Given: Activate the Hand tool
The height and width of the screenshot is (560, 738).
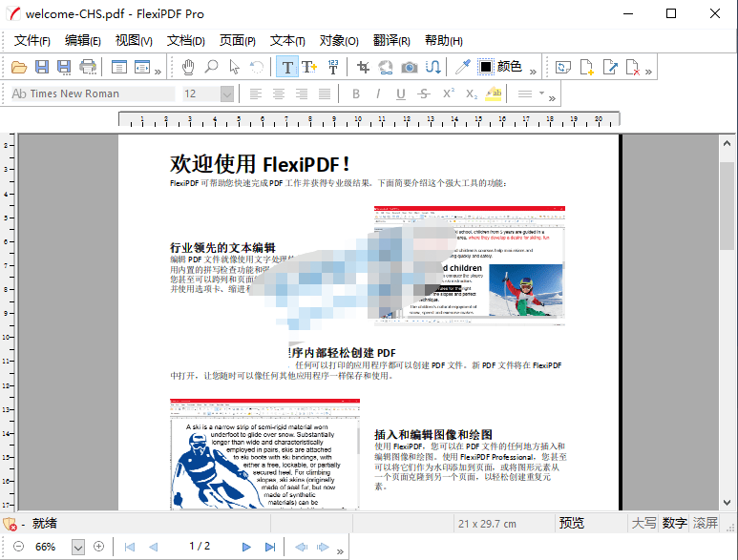Looking at the screenshot, I should (188, 67).
